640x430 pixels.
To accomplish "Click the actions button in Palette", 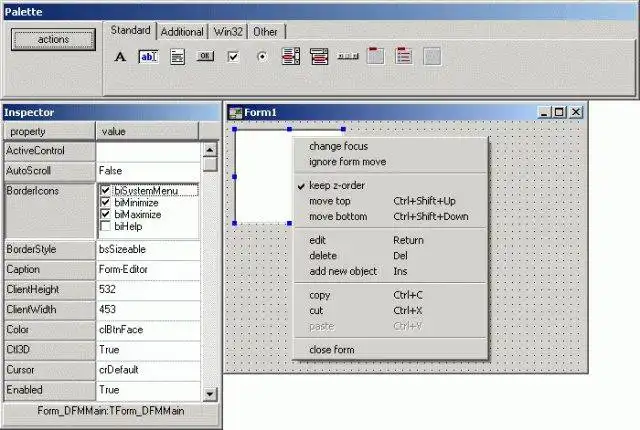I will point(53,40).
